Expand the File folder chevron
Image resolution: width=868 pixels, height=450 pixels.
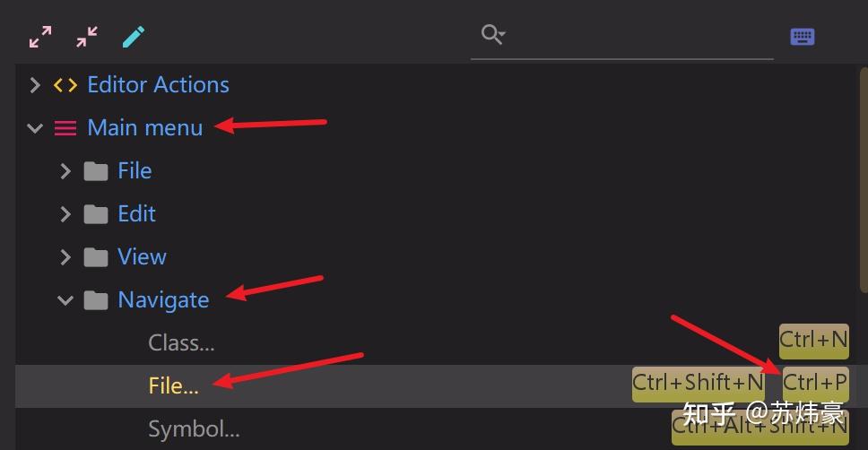65,171
